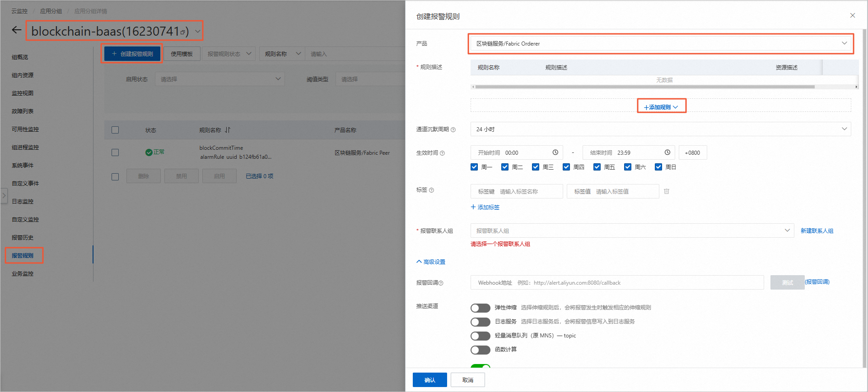Enable the 函数计算 switch

480,350
